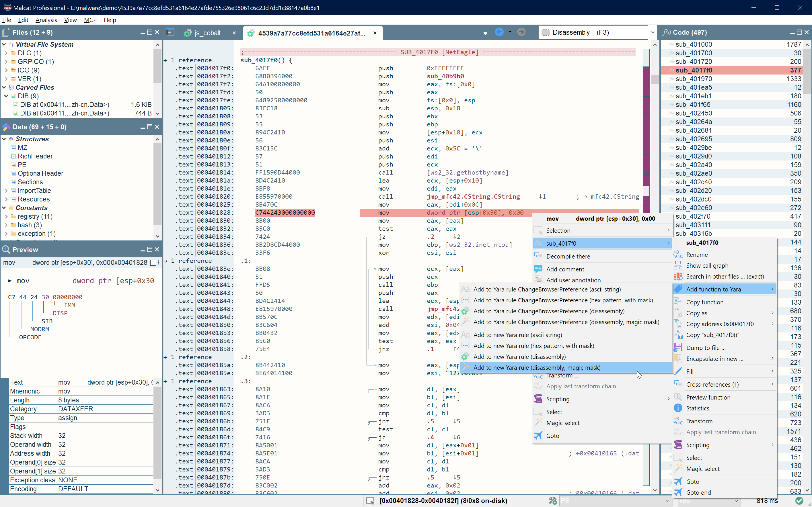
Task: Add to new Yara rule (disassembly, magic mask)
Action: click(x=566, y=367)
